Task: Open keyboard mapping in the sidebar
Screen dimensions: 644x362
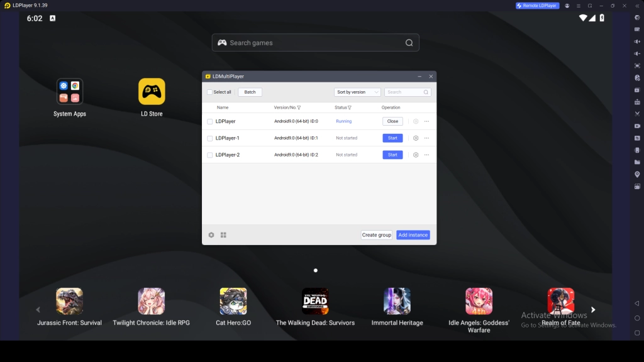Action: (637, 30)
